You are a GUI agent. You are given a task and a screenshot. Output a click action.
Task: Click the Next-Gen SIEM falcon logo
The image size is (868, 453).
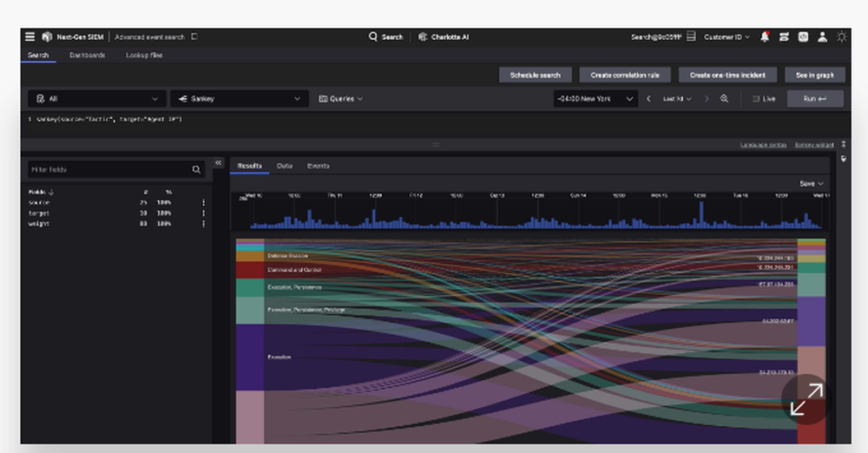47,36
